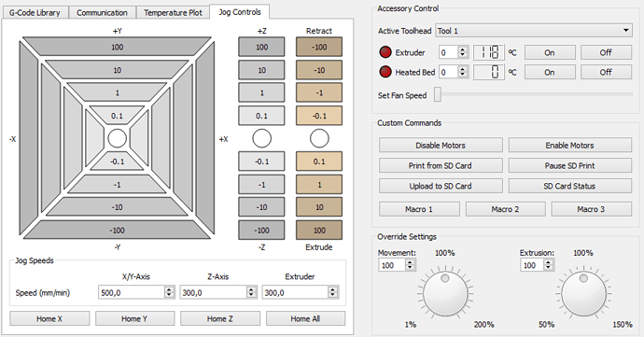Lower Z axis by 10
644x337 pixels.
point(261,207)
